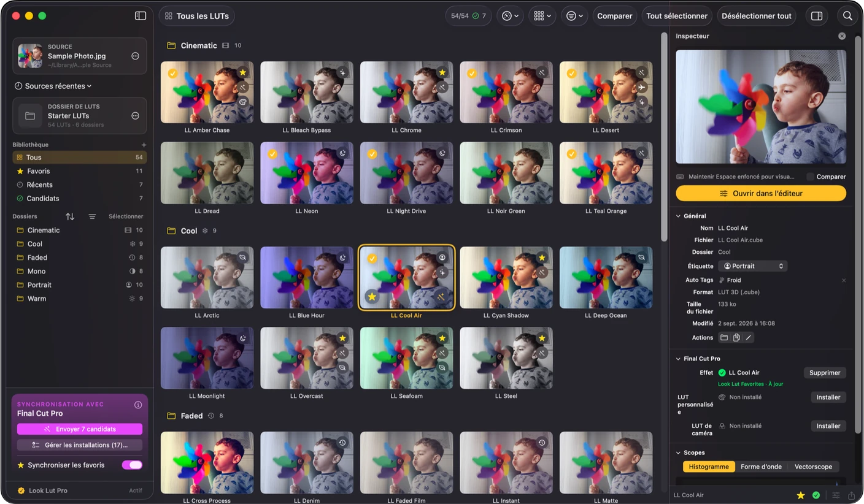This screenshot has width=864, height=504.
Task: Click the rename pencil action icon
Action: pos(749,338)
